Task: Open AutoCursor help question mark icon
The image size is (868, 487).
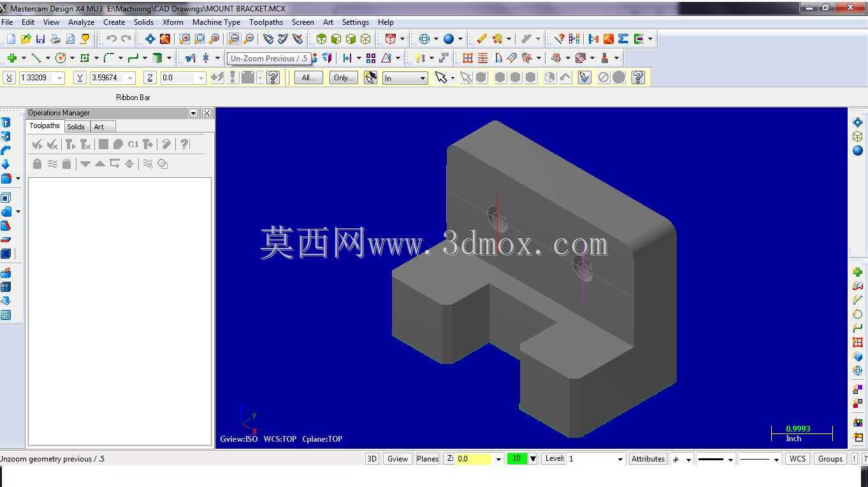Action: click(x=273, y=78)
